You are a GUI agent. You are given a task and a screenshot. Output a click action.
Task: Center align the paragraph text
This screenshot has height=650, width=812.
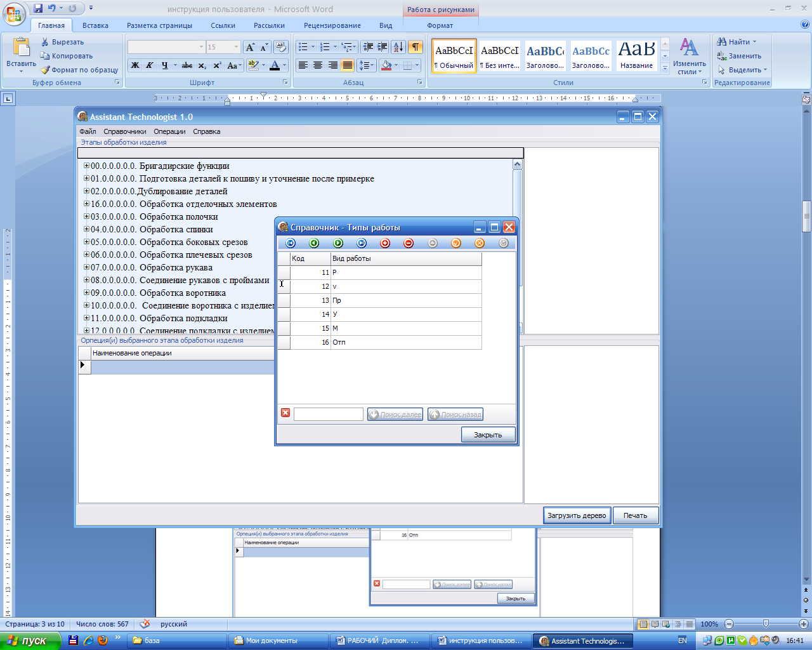coord(318,65)
